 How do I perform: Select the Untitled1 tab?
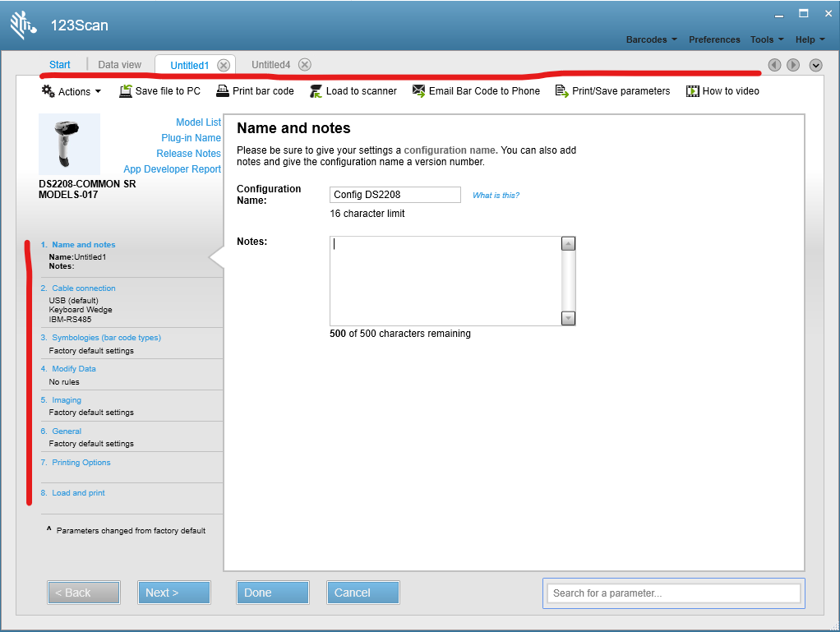190,66
